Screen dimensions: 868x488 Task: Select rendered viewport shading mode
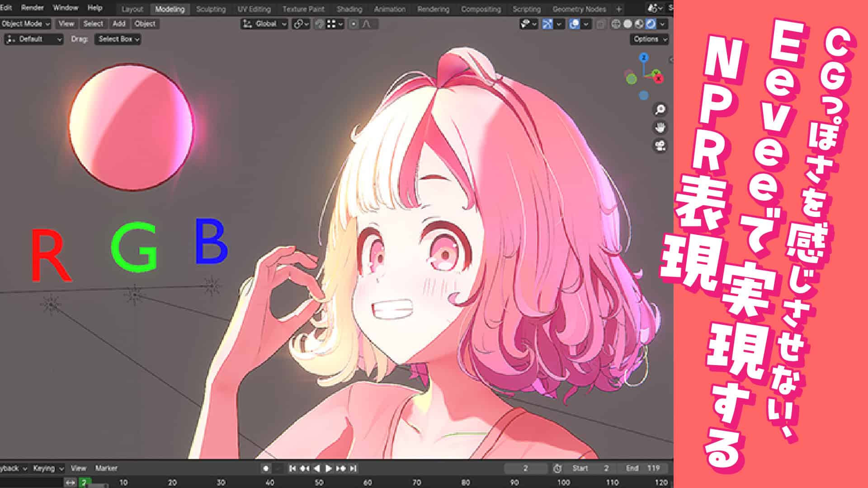(651, 24)
